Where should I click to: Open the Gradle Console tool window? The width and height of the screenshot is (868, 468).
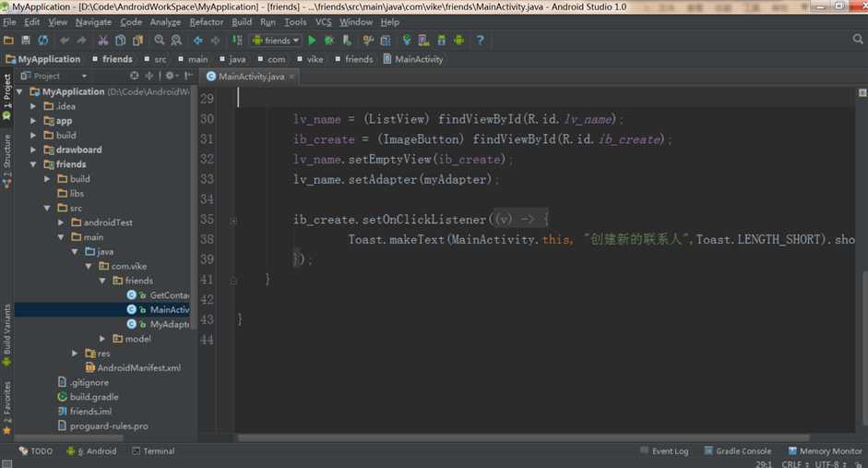pyautogui.click(x=737, y=451)
